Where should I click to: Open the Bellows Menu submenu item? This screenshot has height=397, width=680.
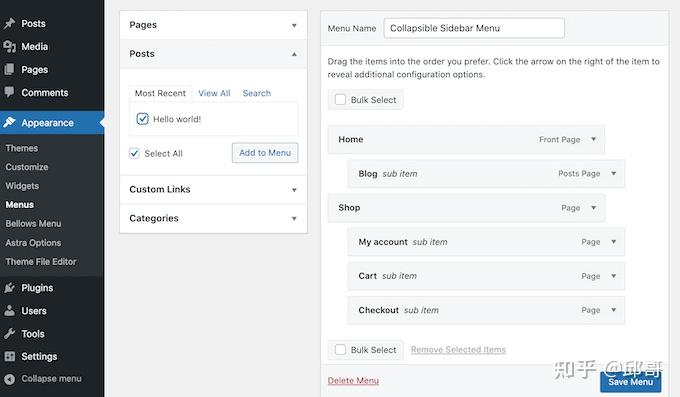[x=33, y=223]
